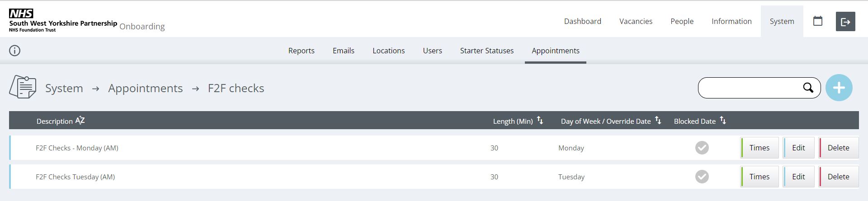Click the magnifying glass search icon
The image size is (868, 201).
(808, 88)
